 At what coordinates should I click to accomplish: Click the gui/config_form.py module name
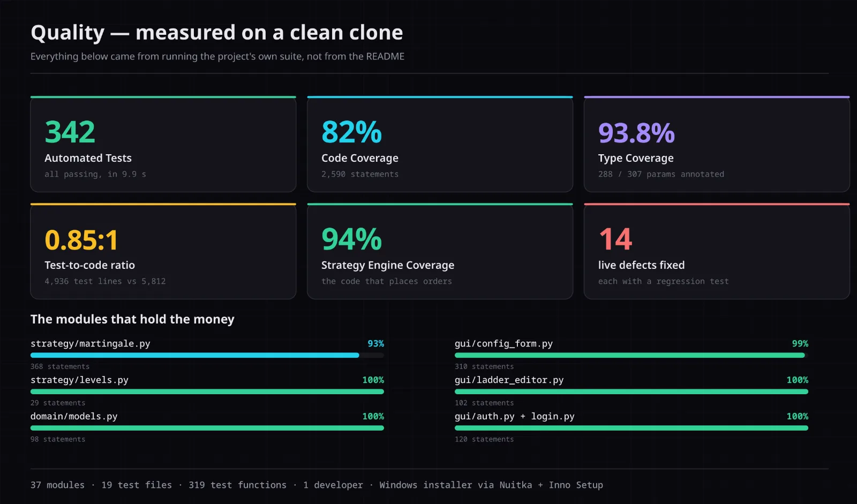tap(503, 344)
